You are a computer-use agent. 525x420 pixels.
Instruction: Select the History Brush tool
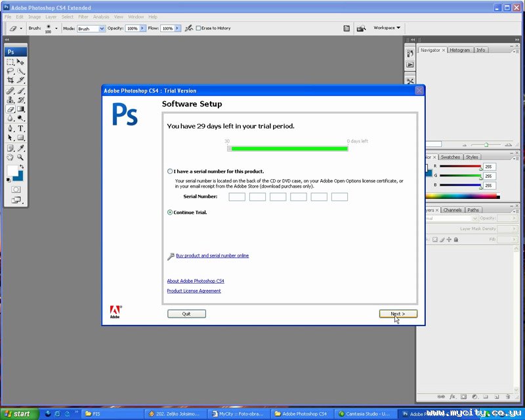(x=20, y=100)
